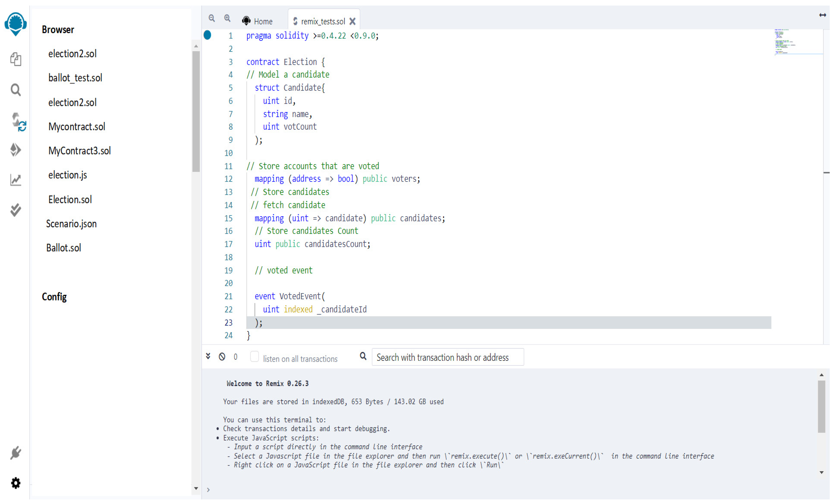The image size is (835, 504).
Task: Open the File Explorer sidebar icon
Action: coord(16,59)
